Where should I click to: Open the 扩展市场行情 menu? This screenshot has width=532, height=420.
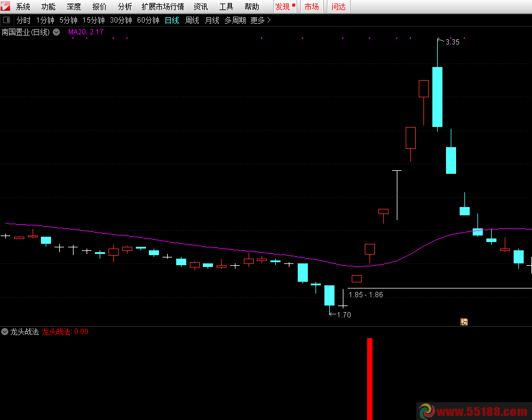[163, 7]
